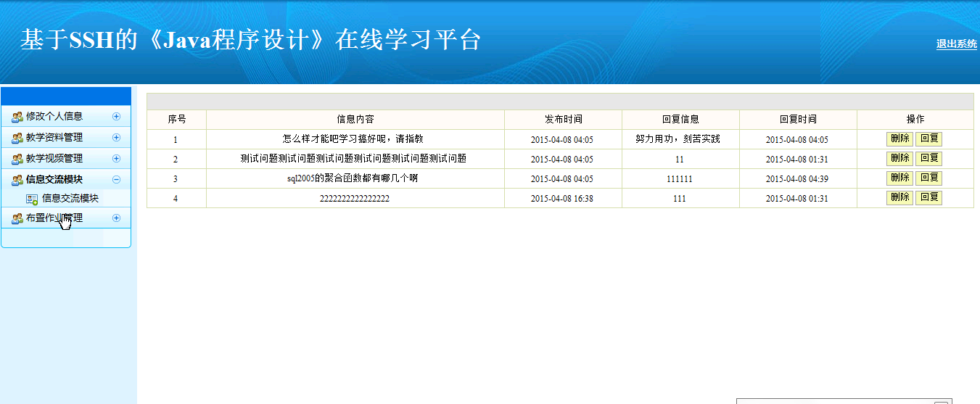Image resolution: width=980 pixels, height=404 pixels.
Task: Delete row 2 with the 删除 button
Action: tap(899, 158)
